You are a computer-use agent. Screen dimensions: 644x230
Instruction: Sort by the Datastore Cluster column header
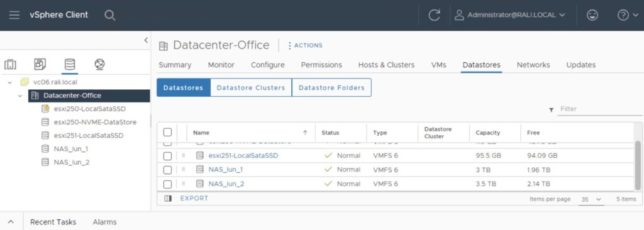point(438,133)
